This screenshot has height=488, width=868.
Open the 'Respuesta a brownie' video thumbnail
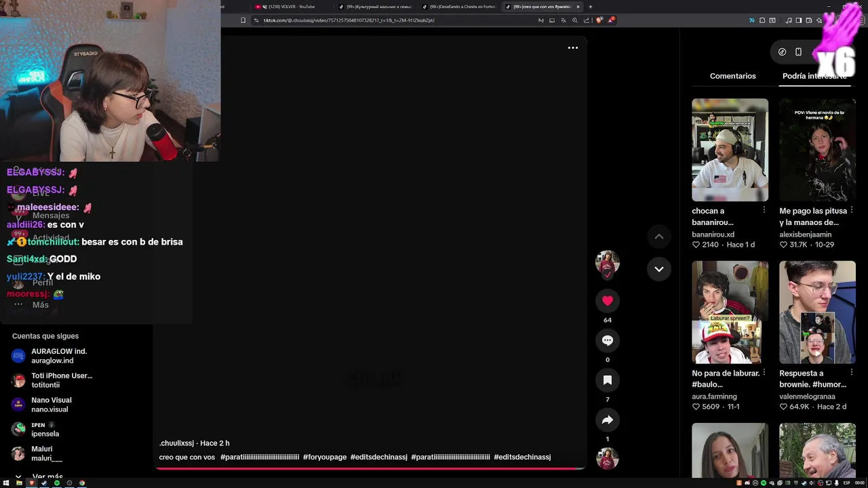pos(817,312)
